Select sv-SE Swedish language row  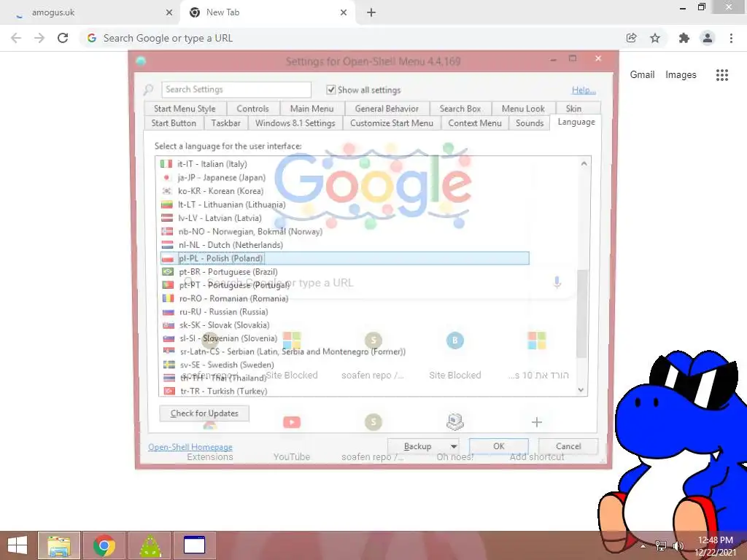click(345, 365)
